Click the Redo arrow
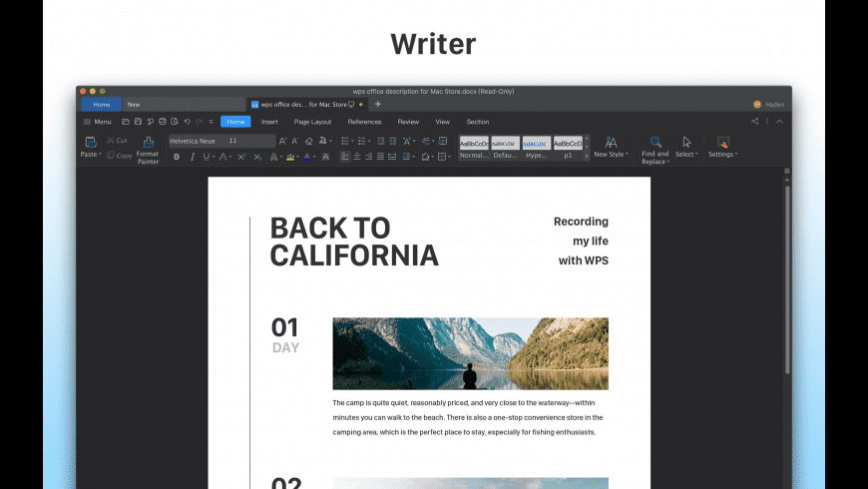 199,122
